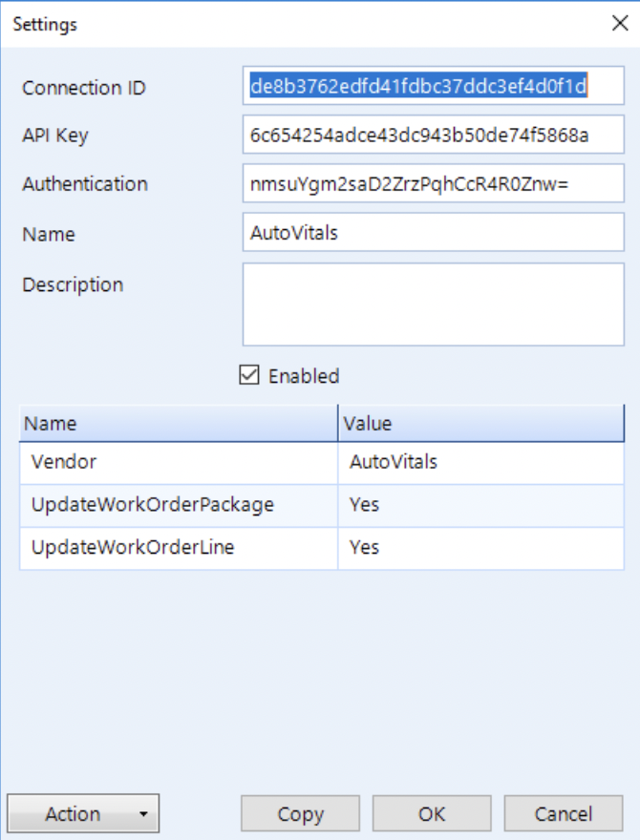Click the Name field containing AutoVitals
Viewport: 640px width, 840px height.
point(430,232)
